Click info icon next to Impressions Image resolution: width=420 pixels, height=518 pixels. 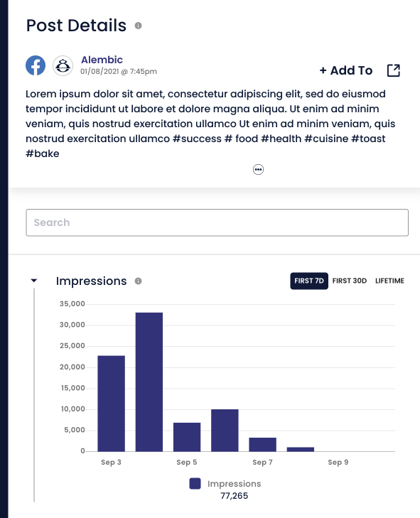[138, 281]
